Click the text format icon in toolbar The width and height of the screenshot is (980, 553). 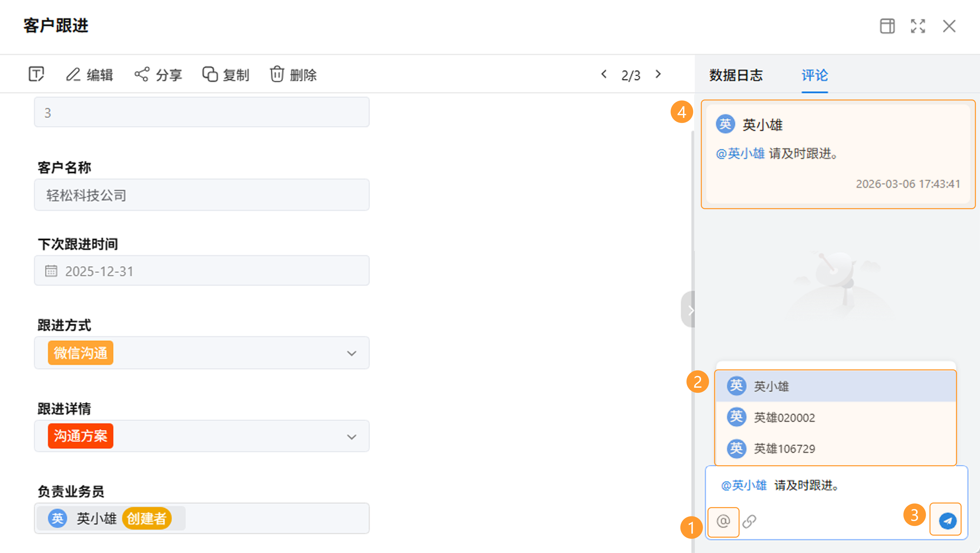(x=36, y=74)
